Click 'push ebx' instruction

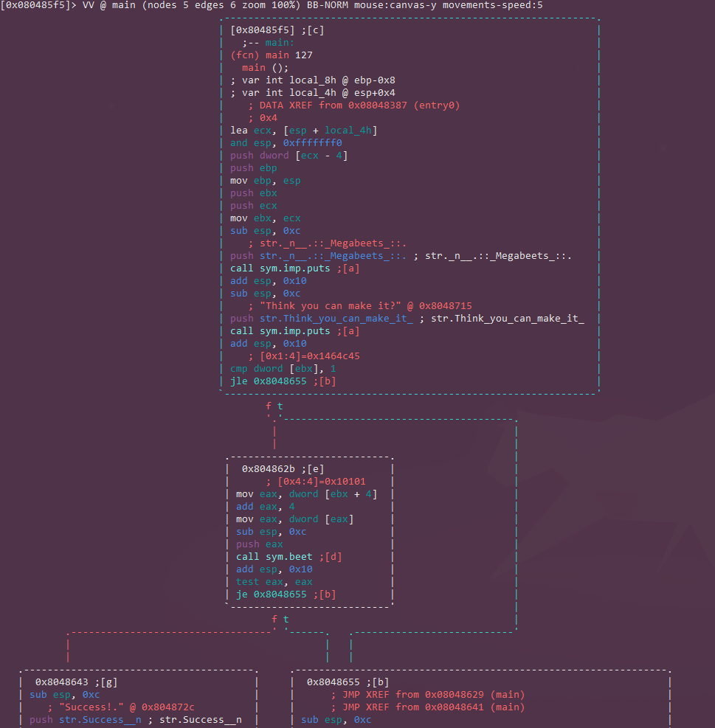(254, 193)
